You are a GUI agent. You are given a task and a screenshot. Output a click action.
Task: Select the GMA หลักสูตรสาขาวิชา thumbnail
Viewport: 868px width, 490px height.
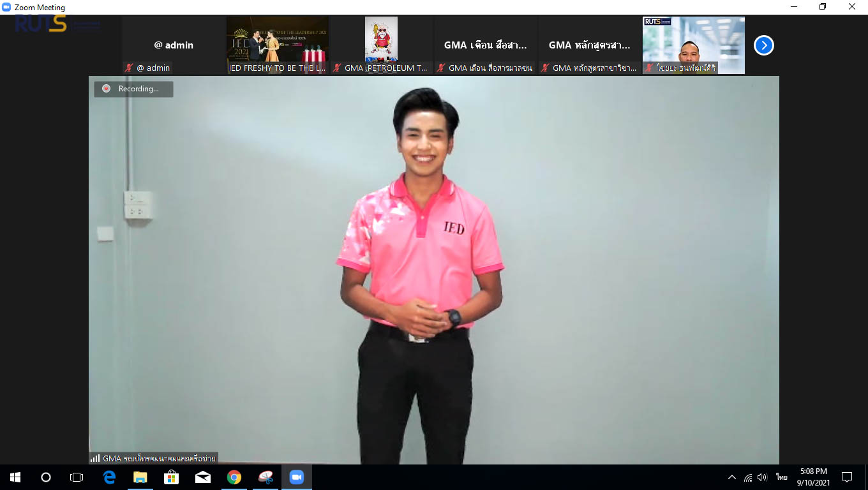tap(590, 45)
